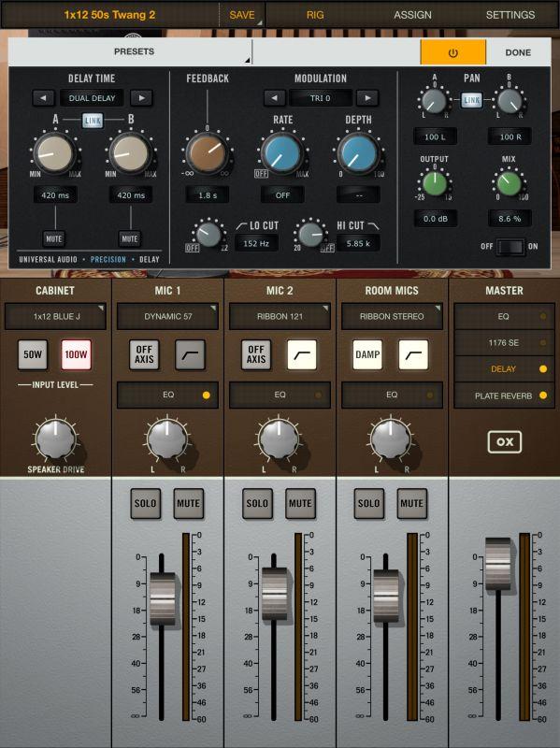The width and height of the screenshot is (560, 748).
Task: Click the next modulation type arrow
Action: [367, 98]
